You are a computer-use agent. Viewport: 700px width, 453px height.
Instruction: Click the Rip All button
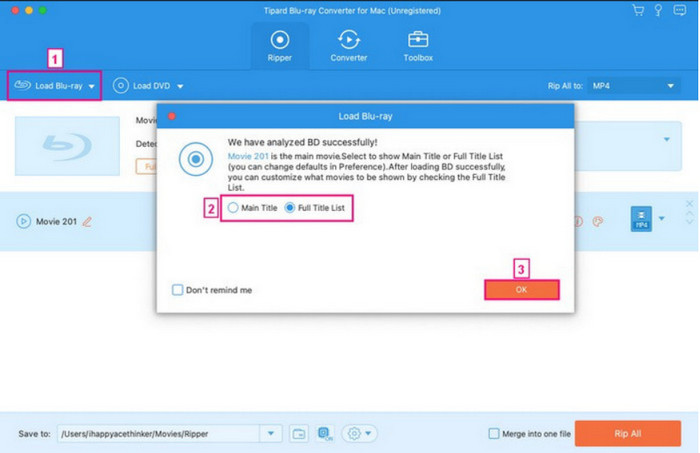(627, 433)
